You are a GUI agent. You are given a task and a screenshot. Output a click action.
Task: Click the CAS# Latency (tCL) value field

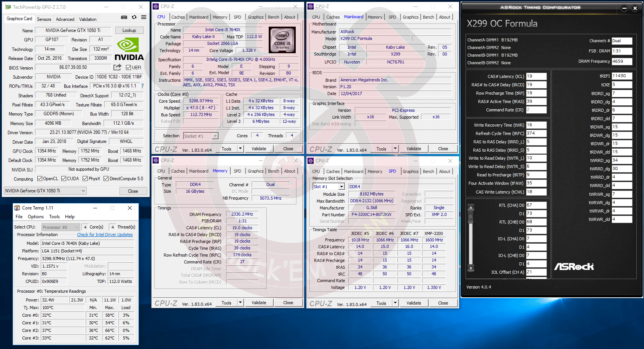(536, 76)
